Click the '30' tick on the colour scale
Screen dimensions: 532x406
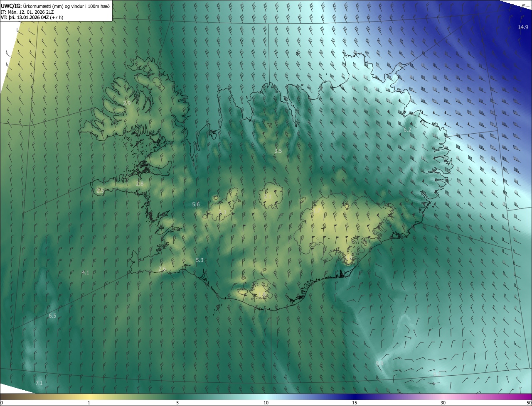point(443,403)
